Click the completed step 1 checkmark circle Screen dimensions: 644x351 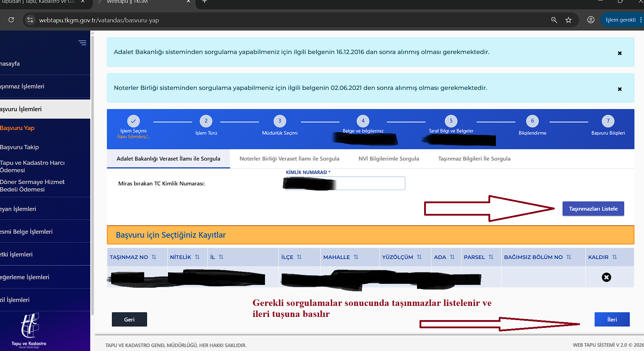coord(134,121)
